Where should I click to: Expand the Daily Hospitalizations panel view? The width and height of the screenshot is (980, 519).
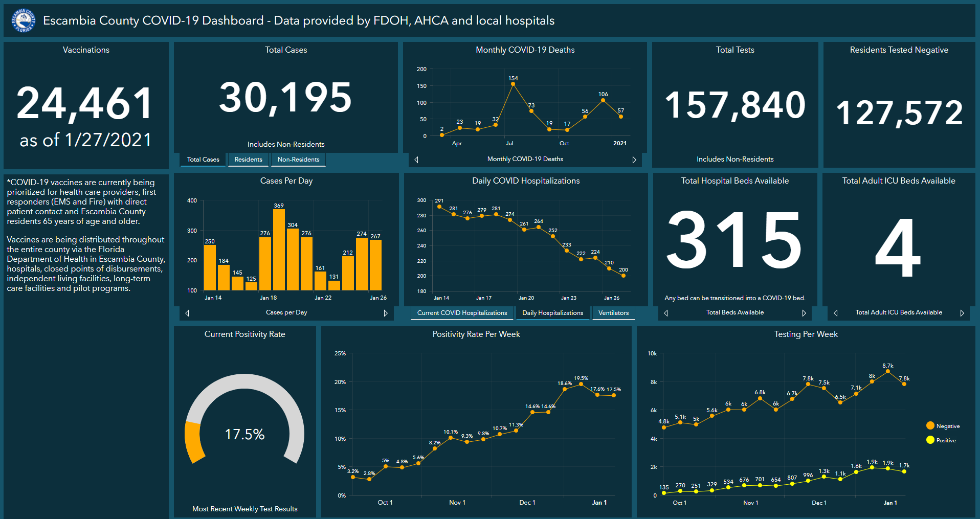[x=553, y=312]
